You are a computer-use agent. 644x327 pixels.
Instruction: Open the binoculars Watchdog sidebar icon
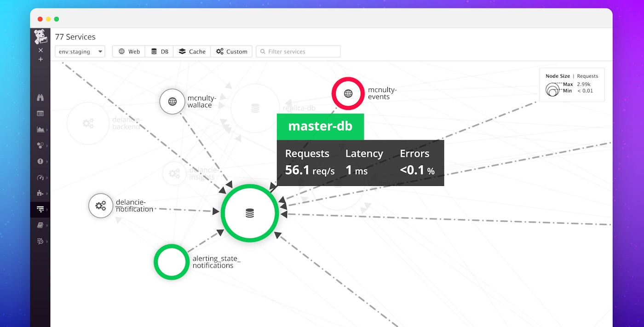tap(40, 98)
